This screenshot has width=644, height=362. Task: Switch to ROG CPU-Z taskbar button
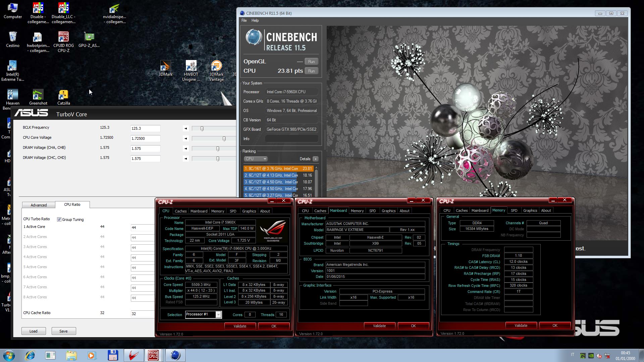(x=154, y=355)
